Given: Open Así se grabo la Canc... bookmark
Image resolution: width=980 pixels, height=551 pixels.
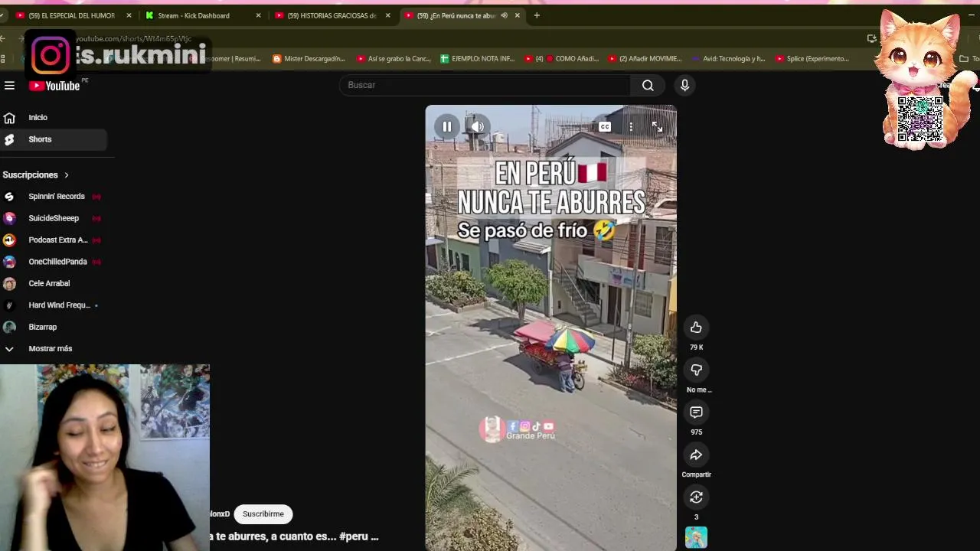Looking at the screenshot, I should 394,59.
